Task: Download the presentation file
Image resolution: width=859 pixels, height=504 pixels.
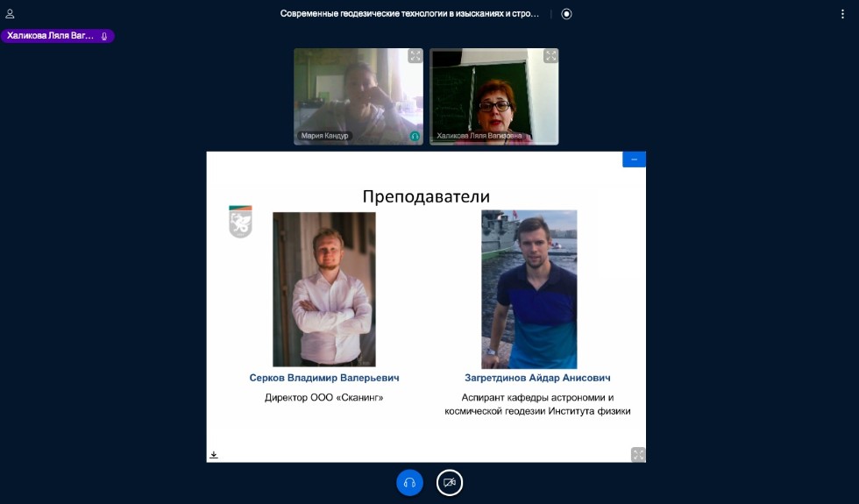Action: pyautogui.click(x=214, y=455)
